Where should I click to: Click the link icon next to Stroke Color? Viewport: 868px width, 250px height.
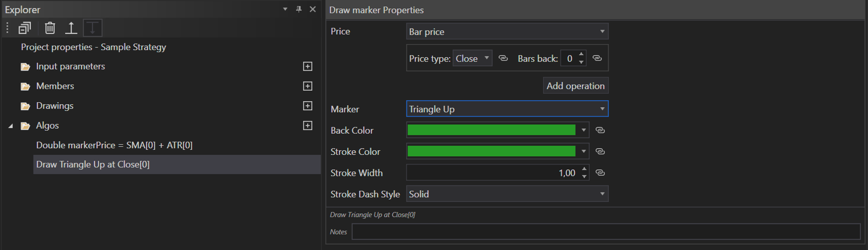600,152
